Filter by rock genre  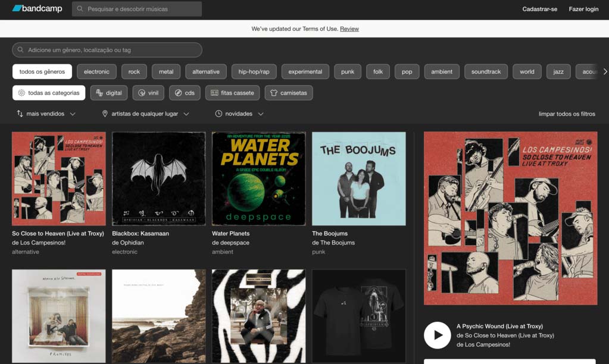tap(134, 71)
